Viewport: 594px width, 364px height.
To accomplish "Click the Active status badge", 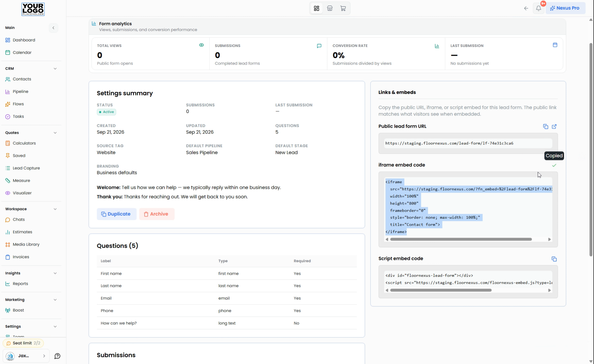I will pos(106,112).
